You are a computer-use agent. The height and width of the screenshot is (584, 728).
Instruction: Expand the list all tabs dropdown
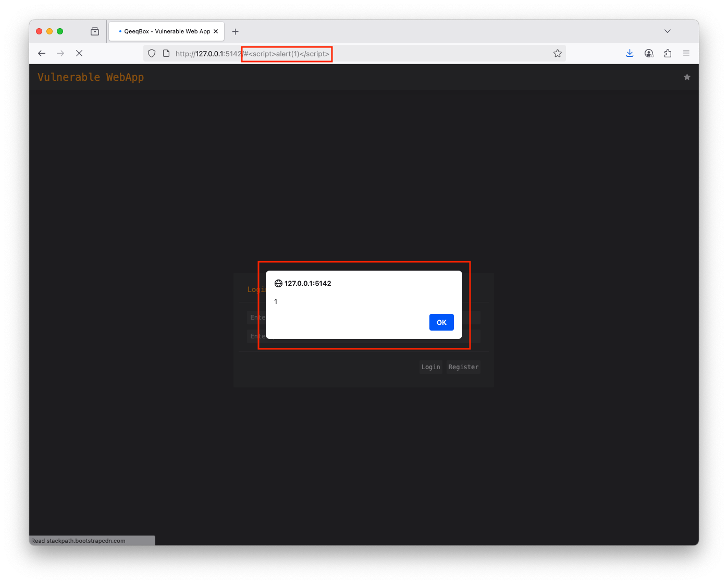click(668, 31)
